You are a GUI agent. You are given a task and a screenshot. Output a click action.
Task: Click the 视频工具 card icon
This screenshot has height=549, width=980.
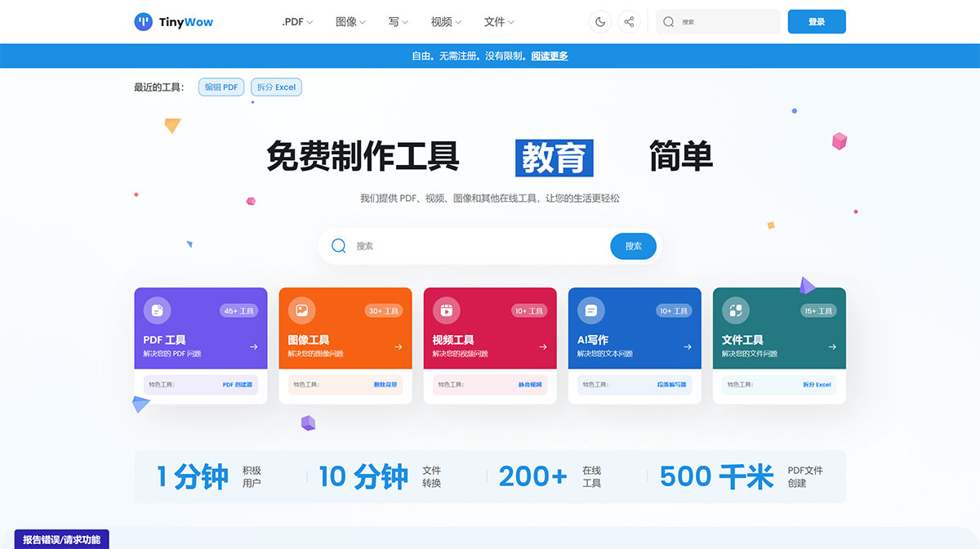[x=446, y=310]
